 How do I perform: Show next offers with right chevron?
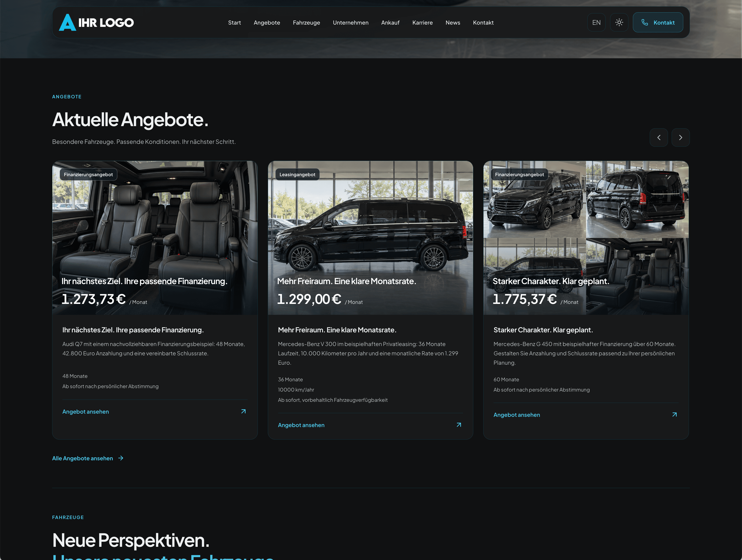coord(680,137)
